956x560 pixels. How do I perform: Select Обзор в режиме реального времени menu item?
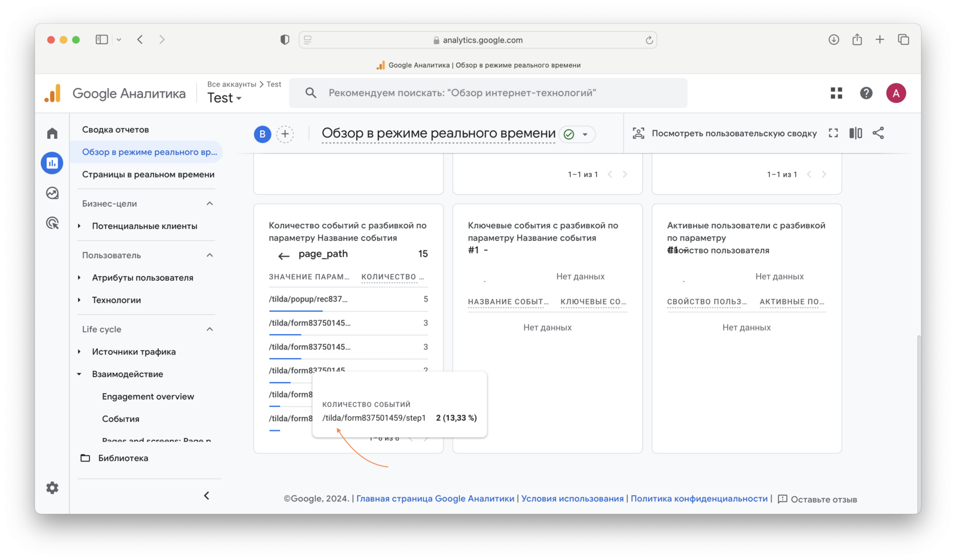[146, 152]
